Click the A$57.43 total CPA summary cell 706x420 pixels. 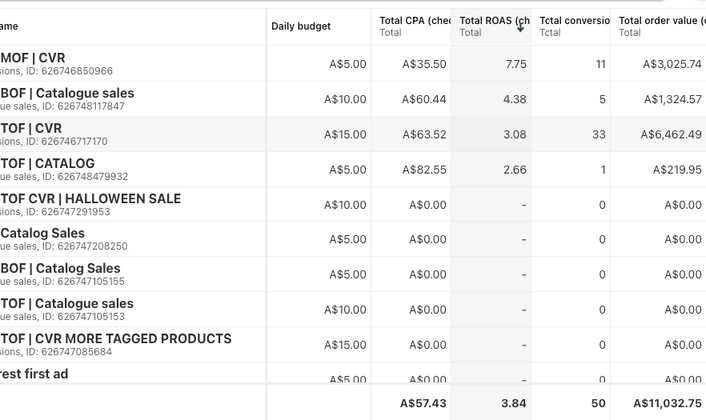pos(423,402)
